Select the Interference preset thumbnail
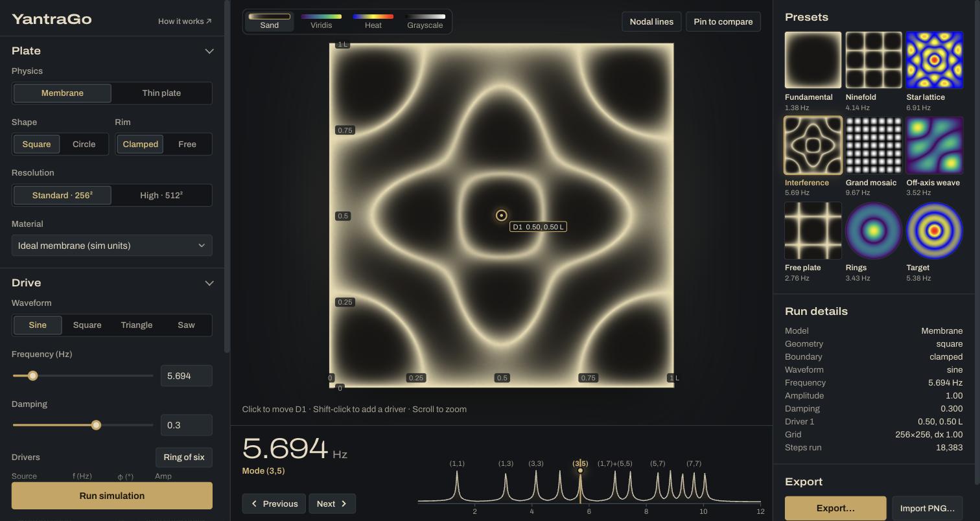This screenshot has width=980, height=521. pyautogui.click(x=813, y=146)
